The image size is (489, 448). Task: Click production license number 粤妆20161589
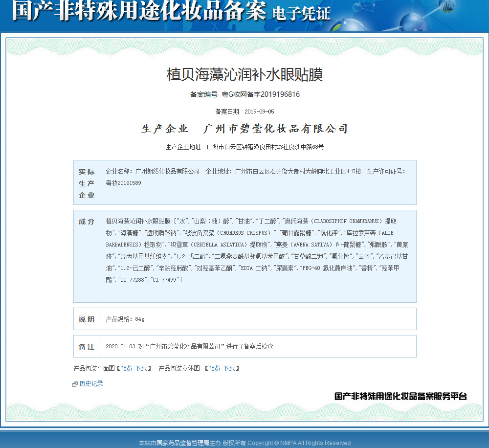click(124, 183)
